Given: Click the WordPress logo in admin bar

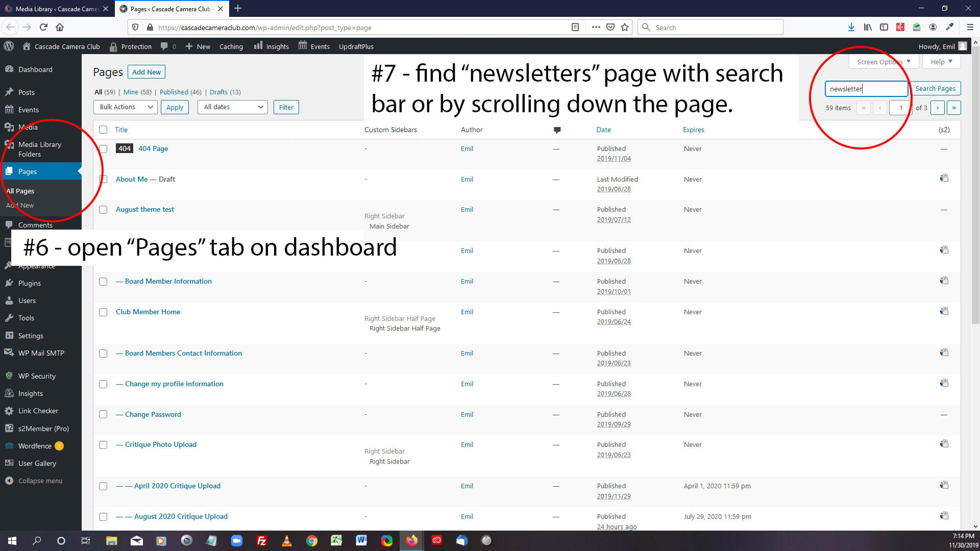Looking at the screenshot, I should coord(9,46).
